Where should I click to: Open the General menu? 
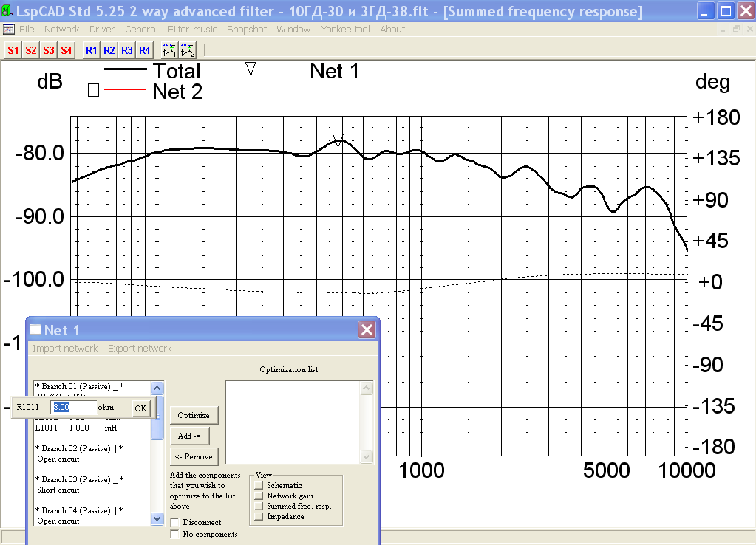tap(141, 30)
